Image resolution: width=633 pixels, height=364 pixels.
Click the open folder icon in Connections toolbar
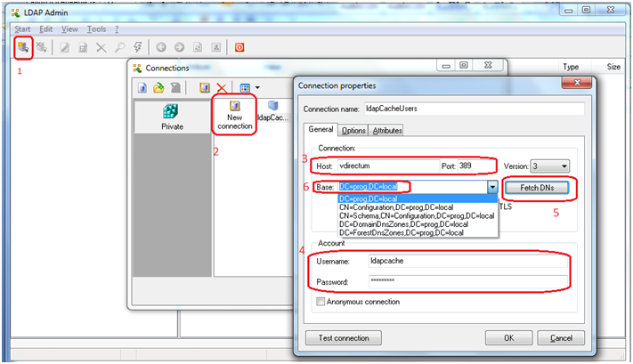click(158, 87)
